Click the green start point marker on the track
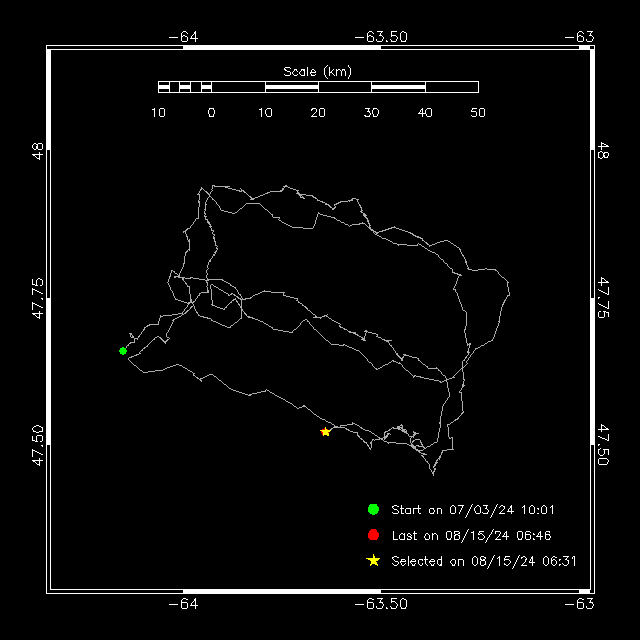Image resolution: width=640 pixels, height=640 pixels. tap(123, 351)
